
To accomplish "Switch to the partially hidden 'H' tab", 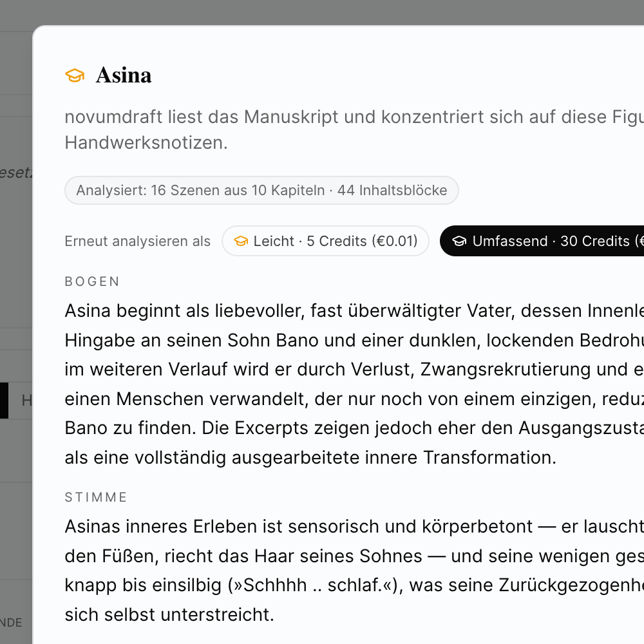I will [26, 401].
